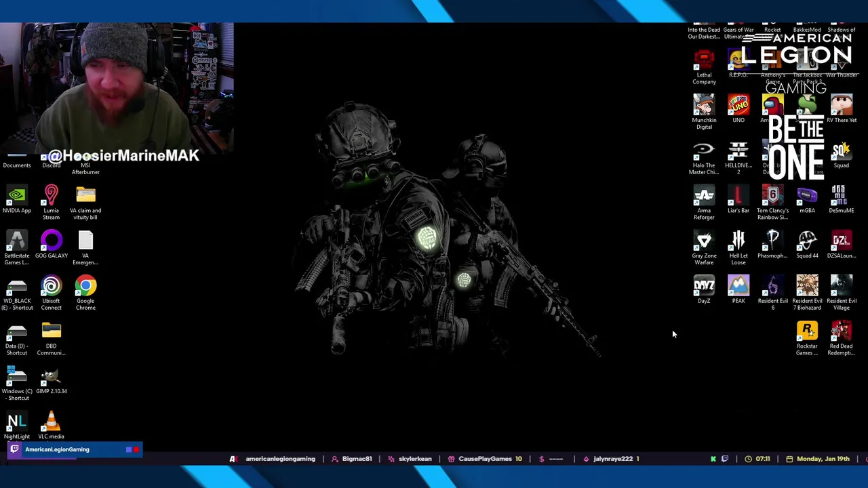The image size is (868, 488).
Task: Open the HELLDIVERS 2 shortcut
Action: pyautogui.click(x=738, y=157)
